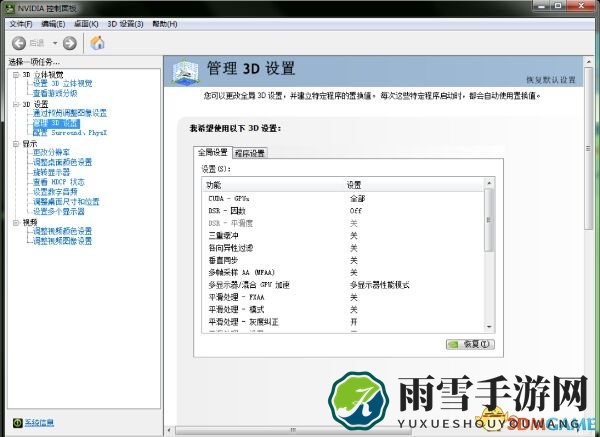Open the back history dropdown arrow
The height and width of the screenshot is (437, 600).
[55, 43]
